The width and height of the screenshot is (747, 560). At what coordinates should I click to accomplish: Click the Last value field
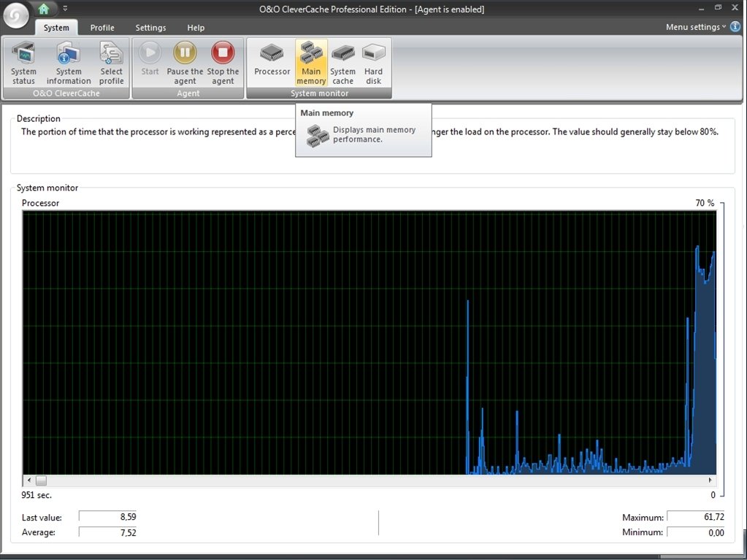click(x=108, y=517)
